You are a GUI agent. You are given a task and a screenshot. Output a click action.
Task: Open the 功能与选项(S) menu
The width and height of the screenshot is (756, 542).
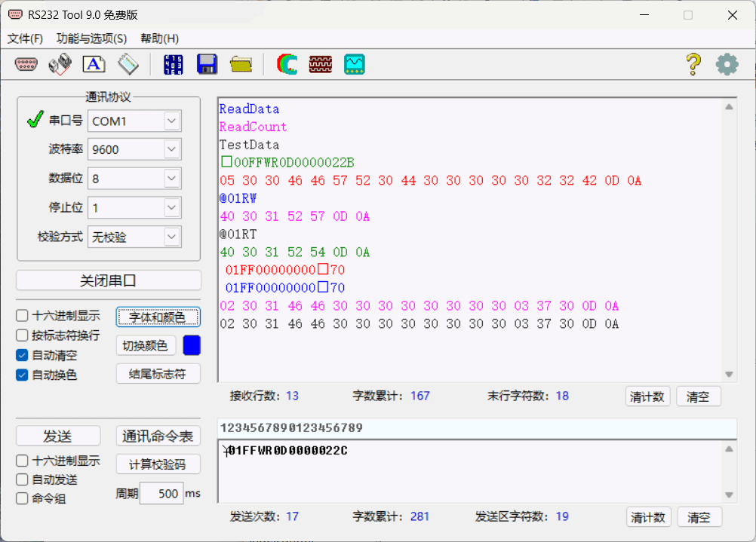pyautogui.click(x=91, y=38)
